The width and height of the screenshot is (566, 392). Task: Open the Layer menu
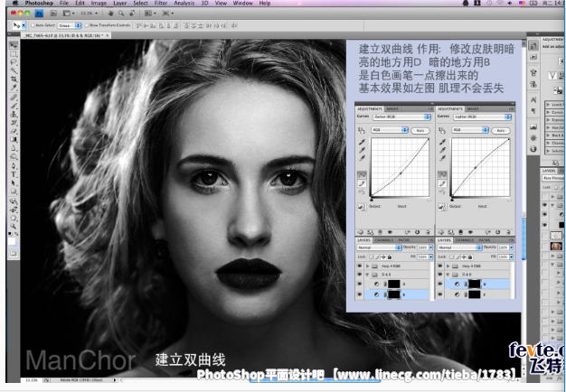click(120, 4)
